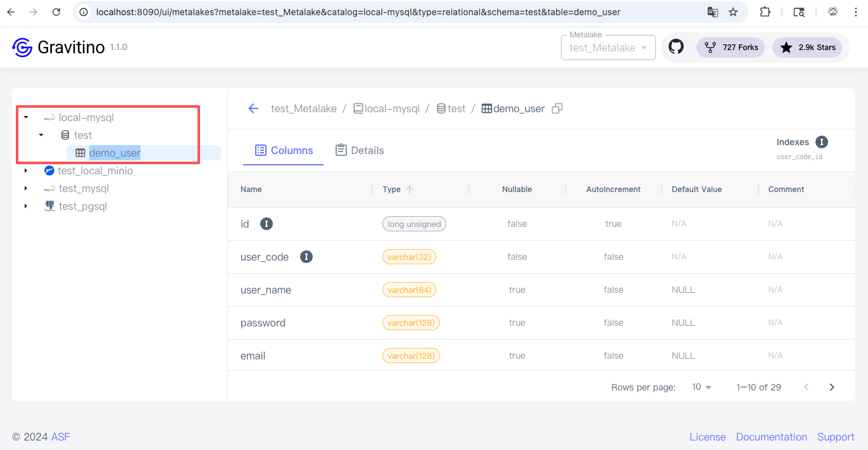Reload the page in browser
Screen dimensions: 868x450
(x=56, y=12)
